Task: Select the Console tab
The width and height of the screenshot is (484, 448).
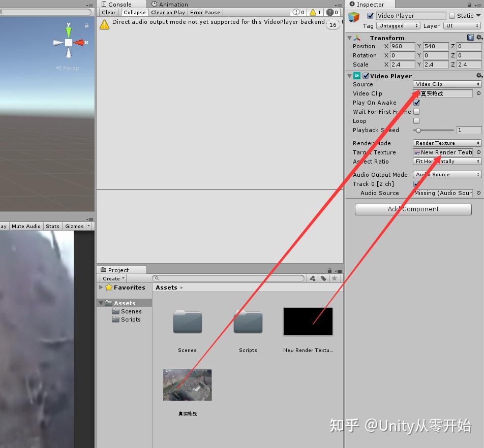Action: click(120, 4)
